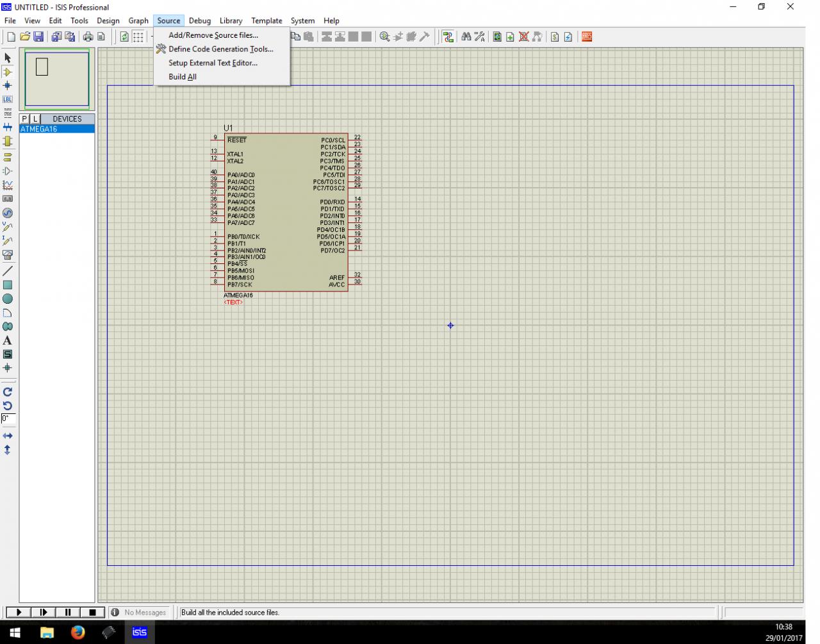Launch Firefox from the taskbar
This screenshot has height=644, width=820.
(x=78, y=632)
